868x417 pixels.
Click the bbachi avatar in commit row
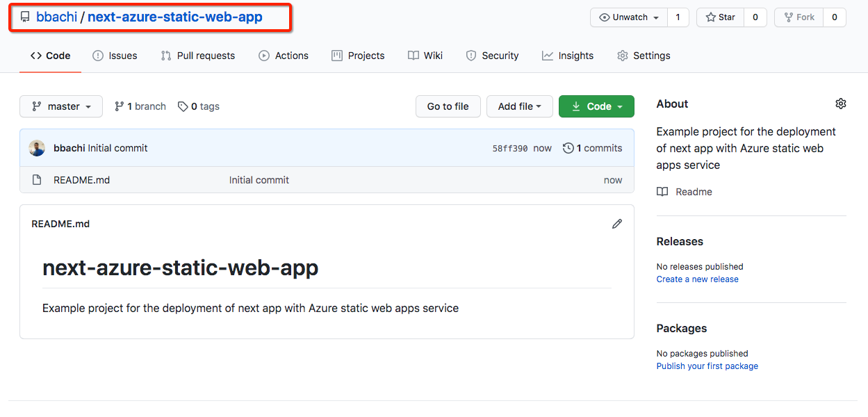pos(37,148)
